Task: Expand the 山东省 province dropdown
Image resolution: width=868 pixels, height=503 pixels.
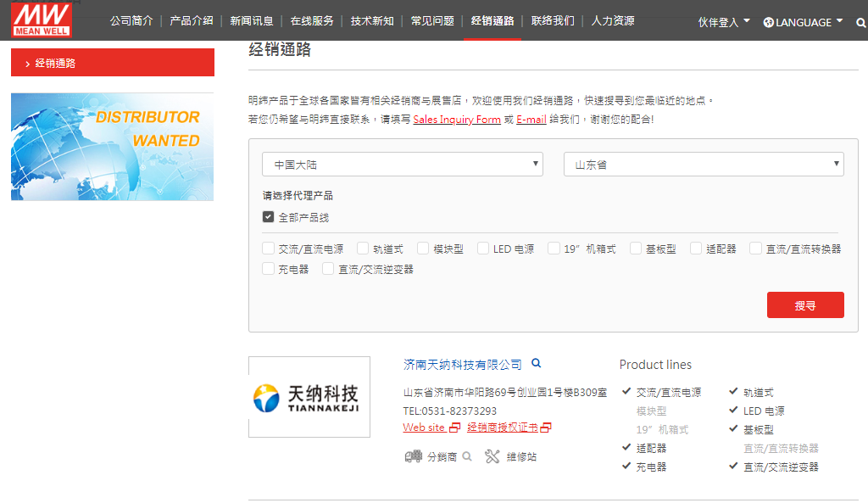Action: [x=704, y=165]
